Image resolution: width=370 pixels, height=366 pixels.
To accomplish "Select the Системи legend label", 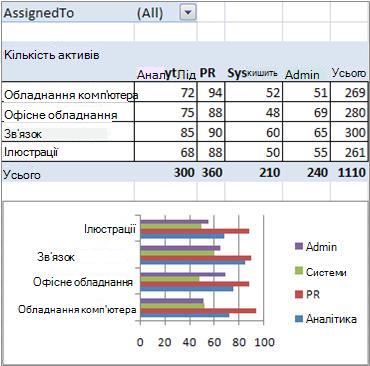I will [326, 272].
